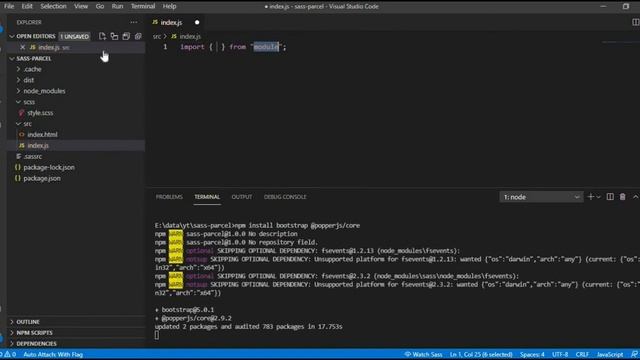Open package.json file

[x=42, y=178]
